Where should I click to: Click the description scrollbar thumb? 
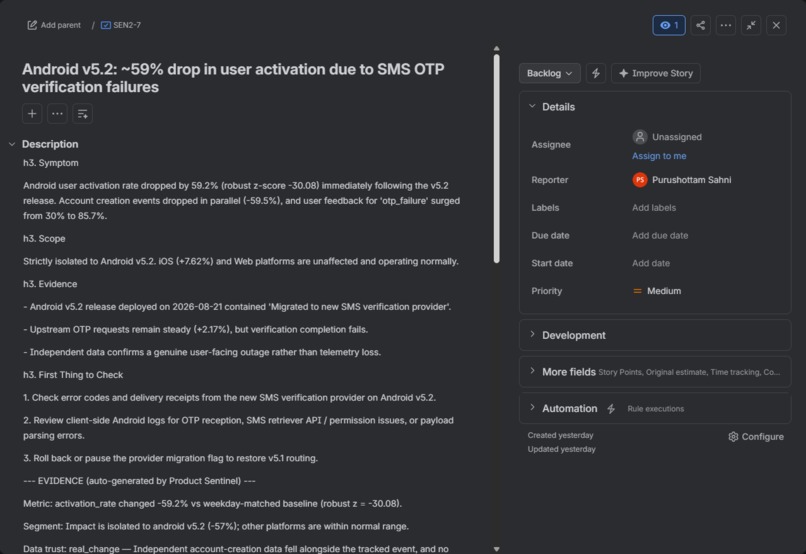point(497,159)
